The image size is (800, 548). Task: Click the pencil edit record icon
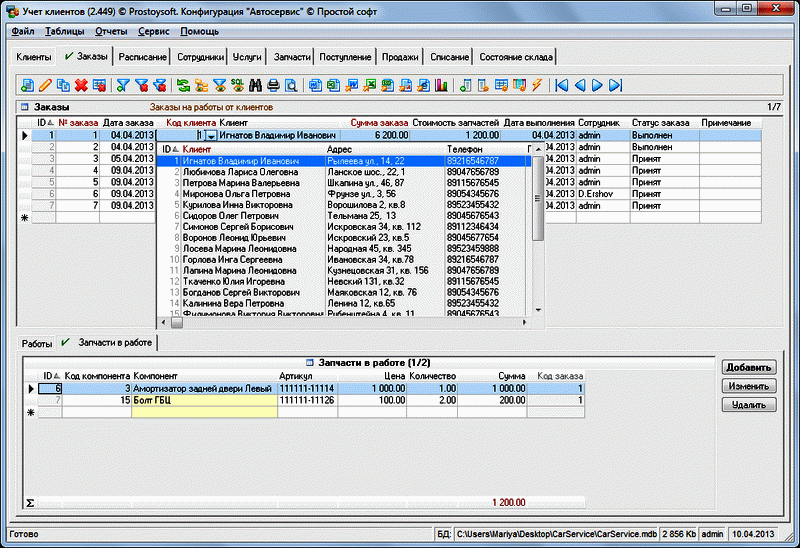click(x=44, y=85)
